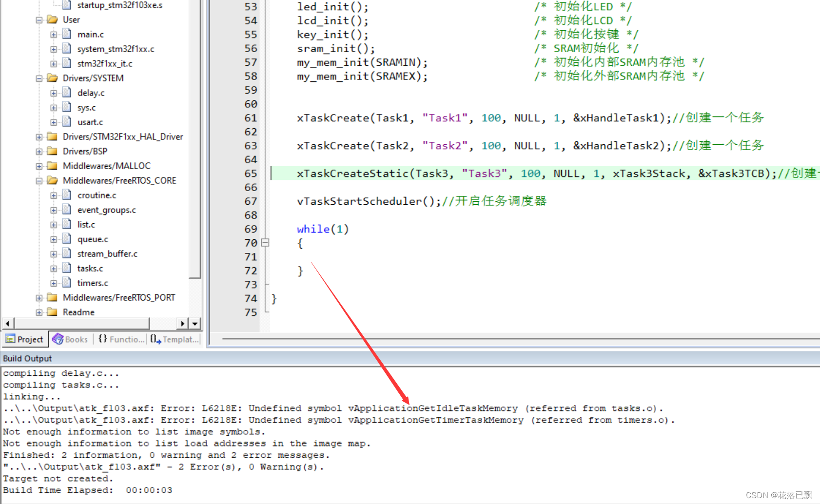Collapse the while loop code block
Screen dimensions: 820x504
click(x=265, y=242)
